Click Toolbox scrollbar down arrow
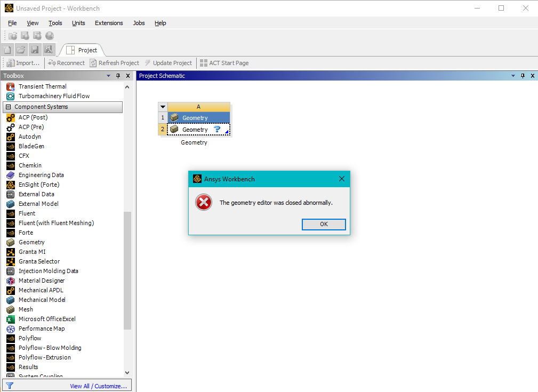 coord(127,373)
